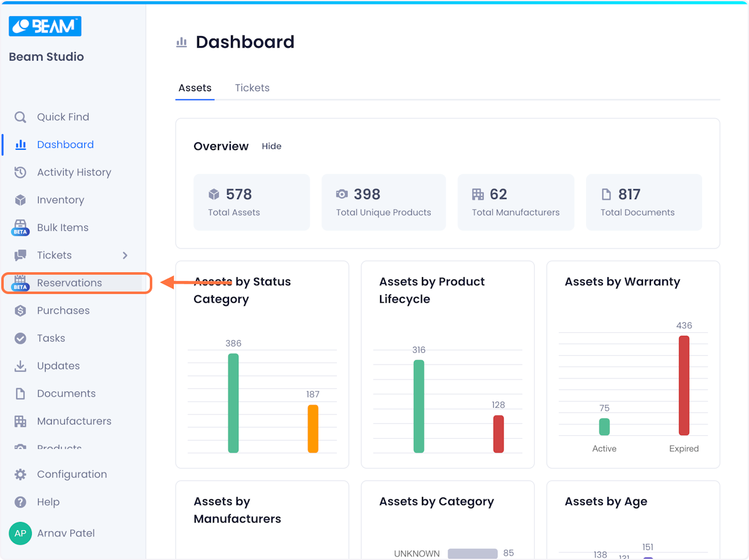
Task: Click the Help question mark icon
Action: point(20,502)
